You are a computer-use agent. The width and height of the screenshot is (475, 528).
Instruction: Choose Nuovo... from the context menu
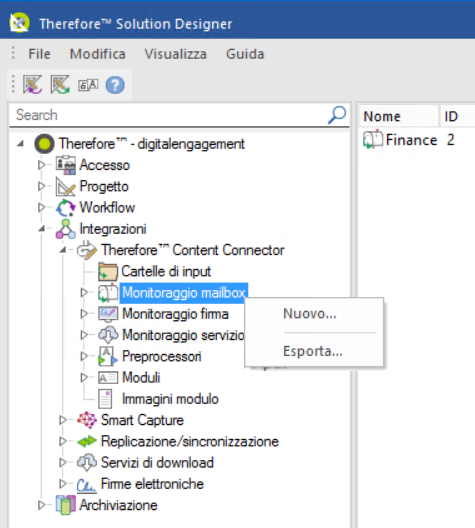314,314
